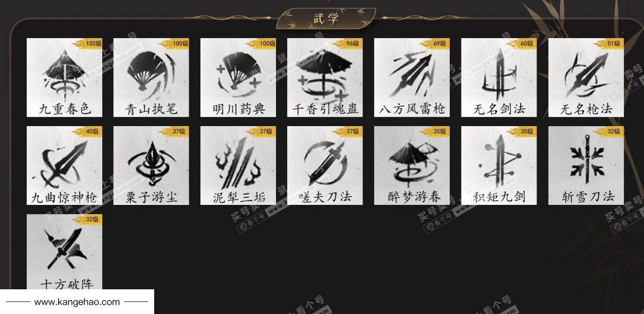
Task: Open the 积矩九剑 sword skill
Action: [x=499, y=166]
